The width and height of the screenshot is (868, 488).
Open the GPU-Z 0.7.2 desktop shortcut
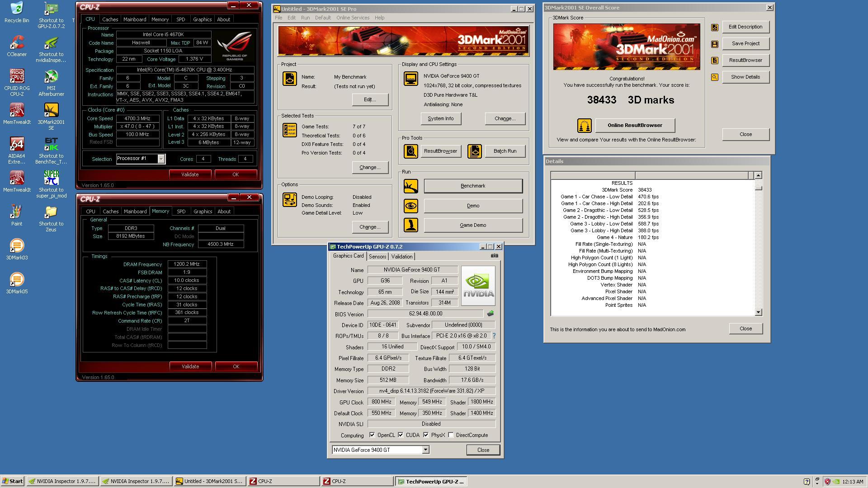51,15
